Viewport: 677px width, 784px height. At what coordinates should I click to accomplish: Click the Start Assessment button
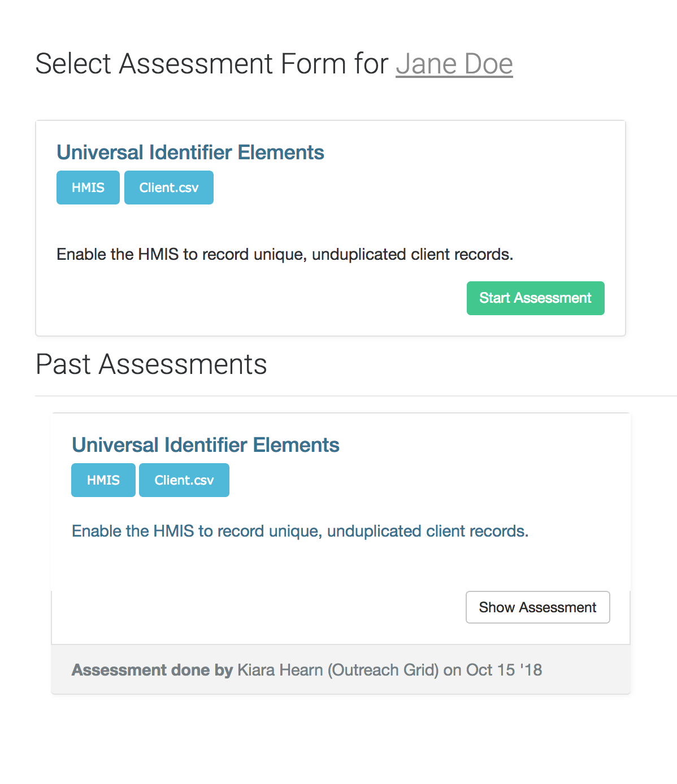click(535, 298)
